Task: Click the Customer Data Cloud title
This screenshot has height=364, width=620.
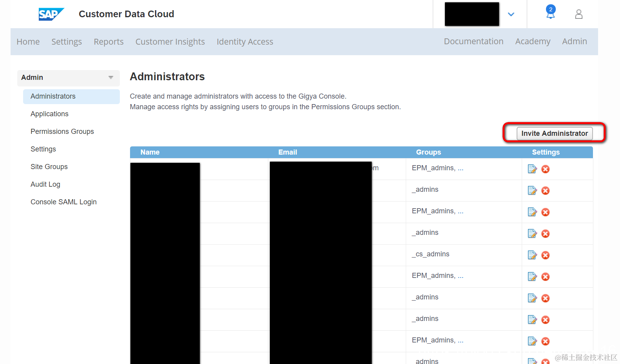Action: [127, 14]
